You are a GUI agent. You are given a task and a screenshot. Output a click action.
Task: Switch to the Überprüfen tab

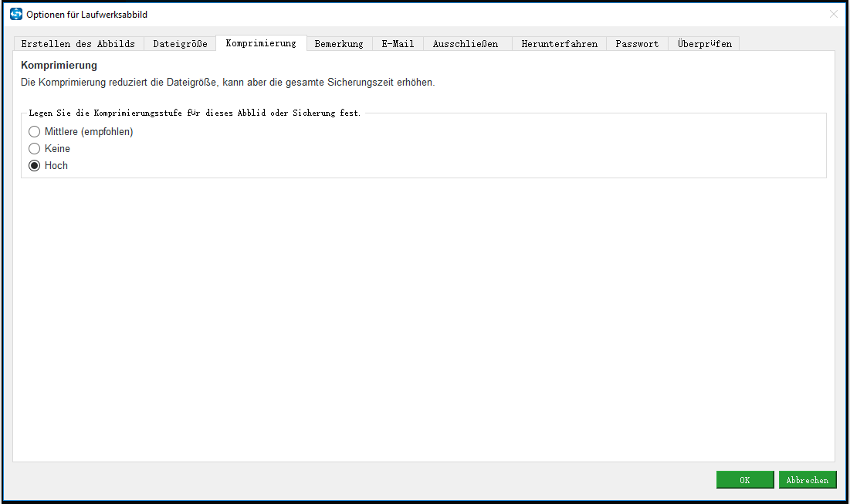(x=704, y=44)
